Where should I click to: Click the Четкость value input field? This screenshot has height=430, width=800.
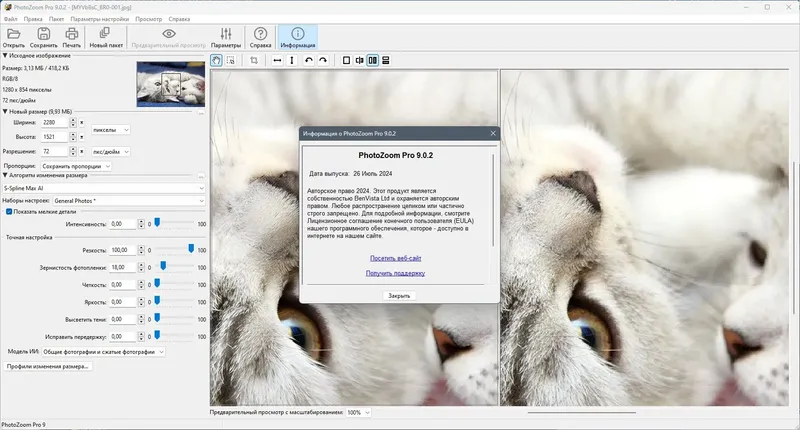pos(122,285)
